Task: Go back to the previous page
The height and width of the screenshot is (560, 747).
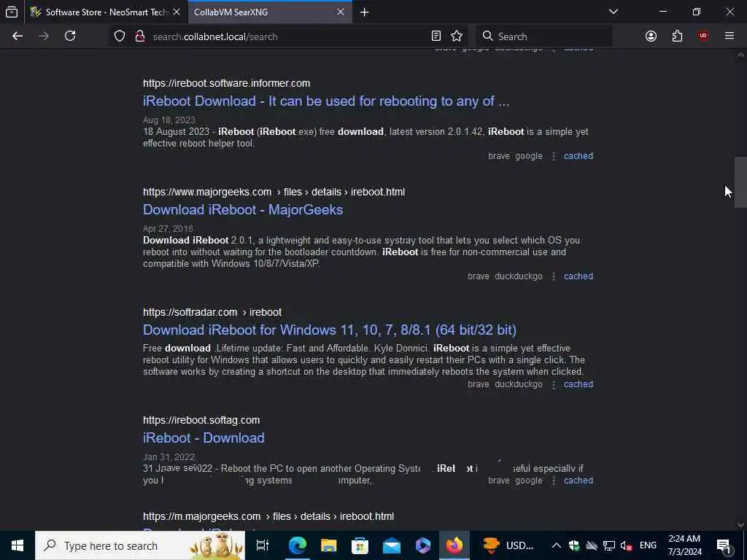Action: (x=18, y=36)
